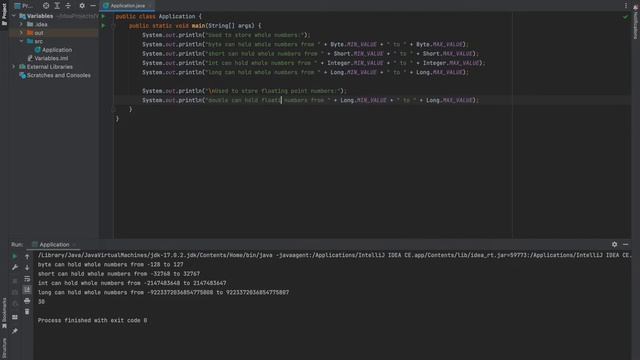Fold the main method in gutter
The image size is (640, 360).
pos(113,26)
